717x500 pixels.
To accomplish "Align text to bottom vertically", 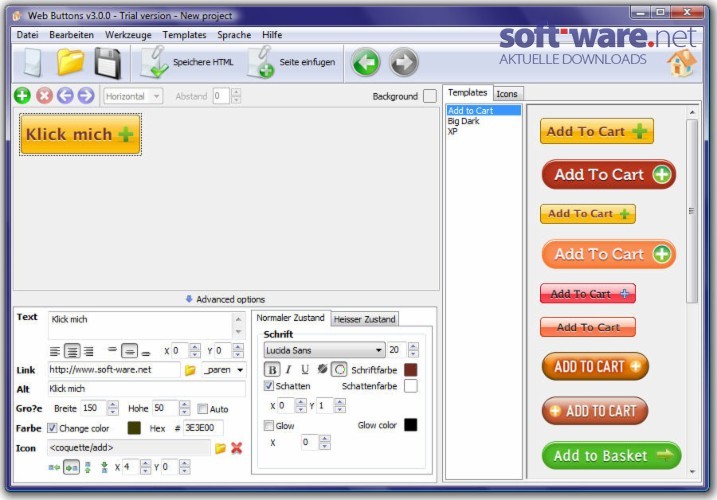I will point(146,353).
